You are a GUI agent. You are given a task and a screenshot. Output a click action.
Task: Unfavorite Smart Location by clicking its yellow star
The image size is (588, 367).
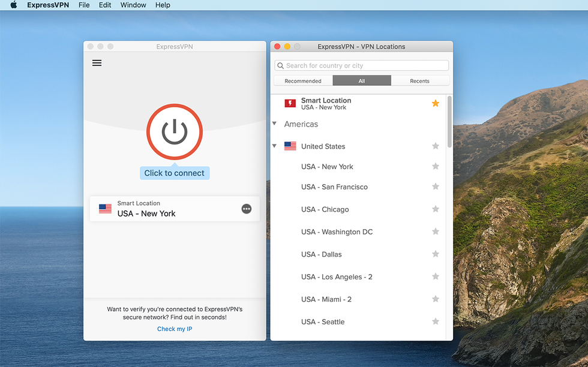coord(436,103)
